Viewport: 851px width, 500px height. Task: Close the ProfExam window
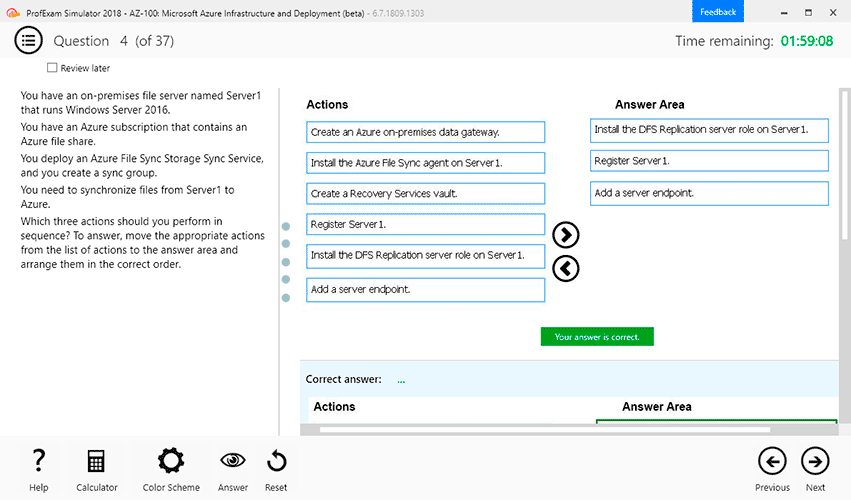(833, 12)
